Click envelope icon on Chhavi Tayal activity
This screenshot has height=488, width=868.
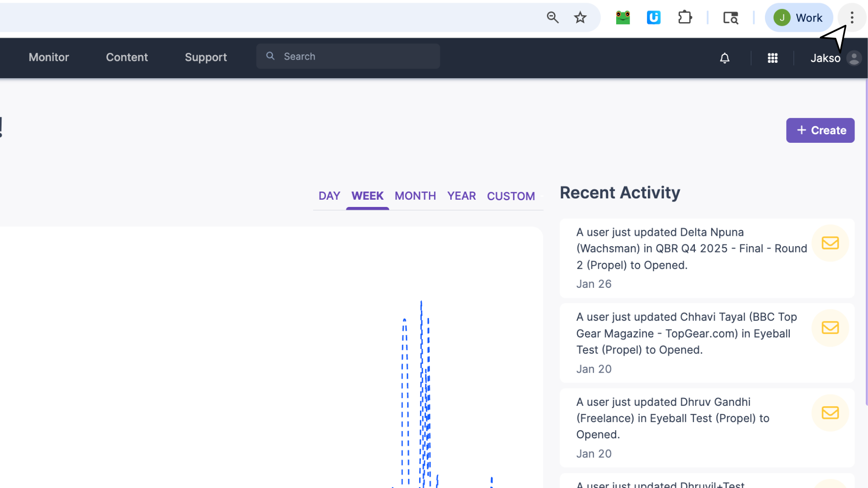coord(830,328)
